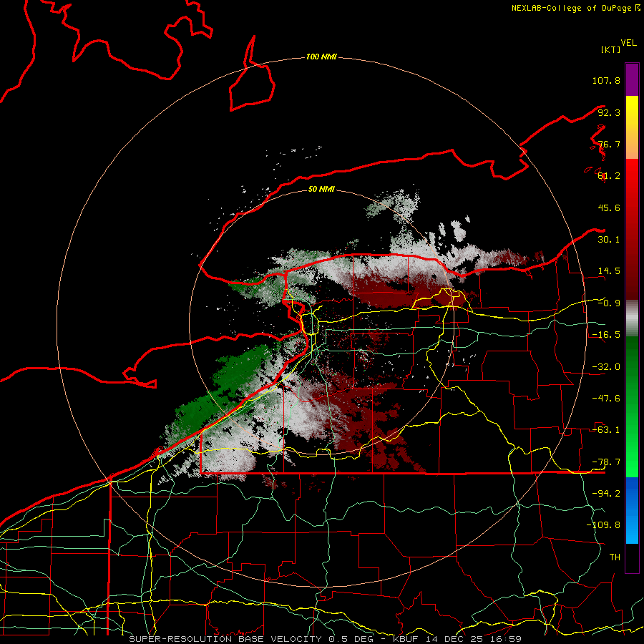Image resolution: width=644 pixels, height=644 pixels.
Task: Click the KBUF radar site identifier in caption
Action: 406,639
